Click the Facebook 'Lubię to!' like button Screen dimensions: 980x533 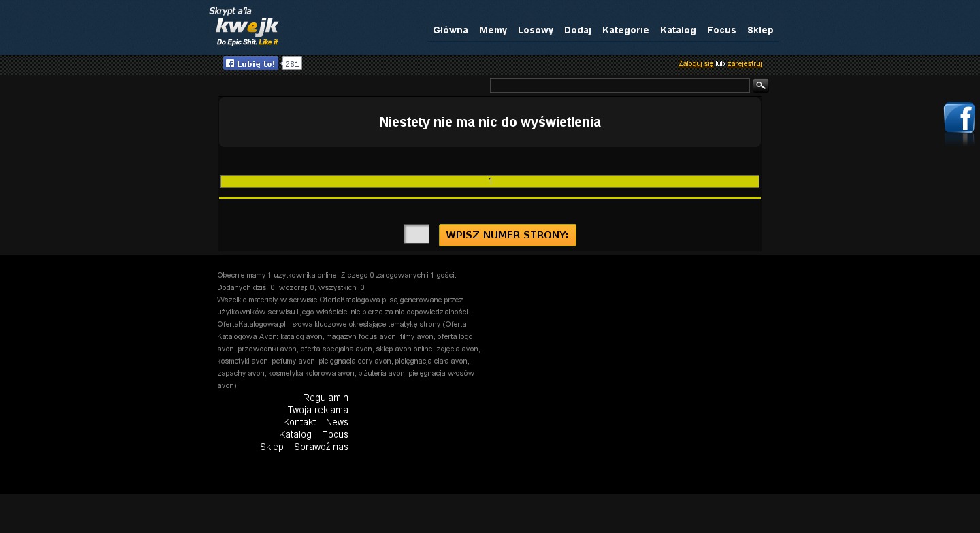250,63
